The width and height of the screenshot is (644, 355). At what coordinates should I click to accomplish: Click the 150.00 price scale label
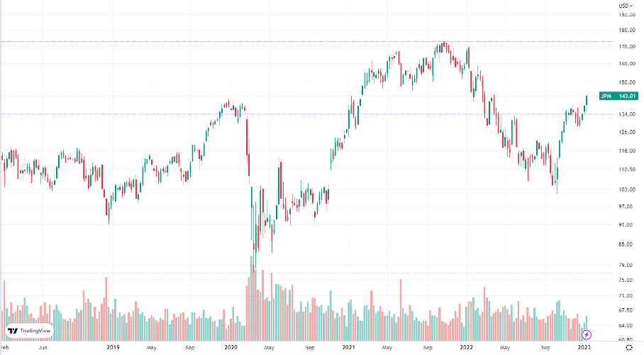click(626, 81)
